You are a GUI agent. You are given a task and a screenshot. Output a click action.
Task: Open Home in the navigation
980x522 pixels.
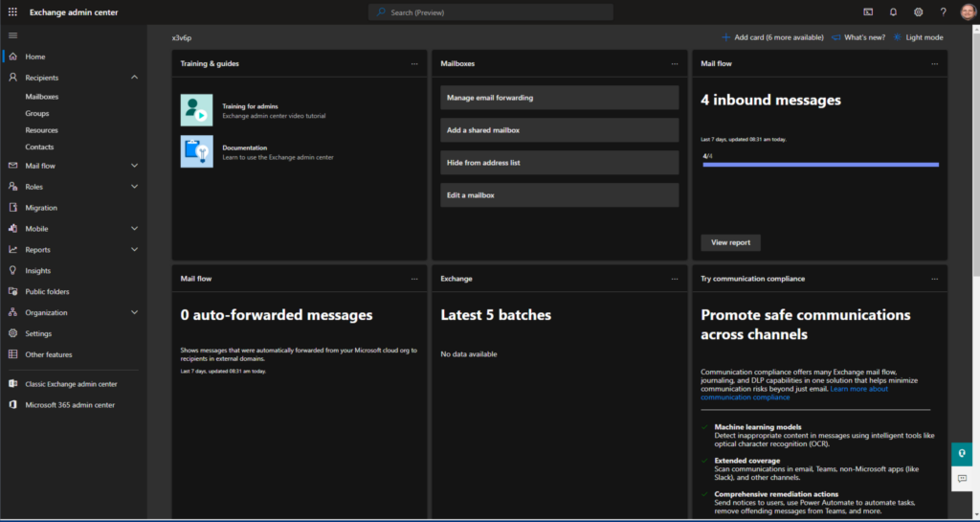click(x=35, y=57)
